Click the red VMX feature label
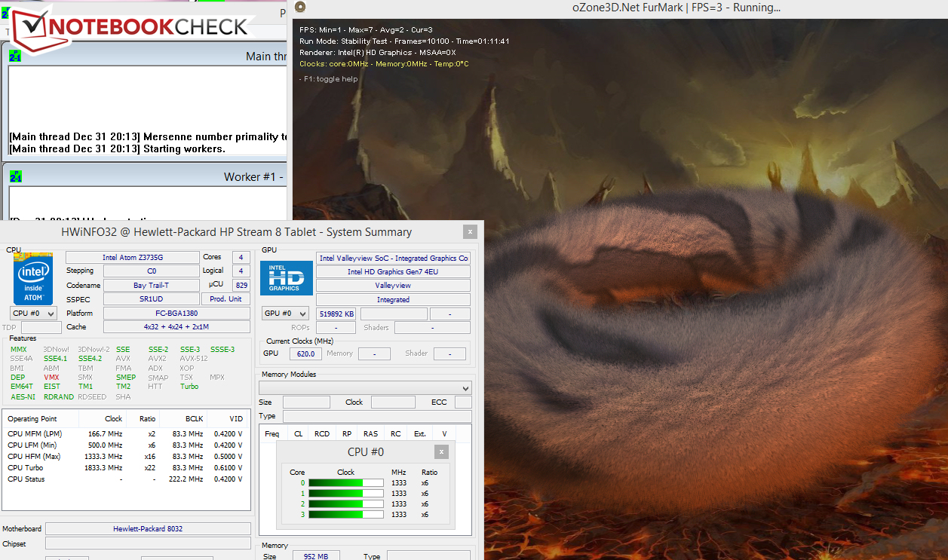Viewport: 948px width, 560px height. point(51,378)
